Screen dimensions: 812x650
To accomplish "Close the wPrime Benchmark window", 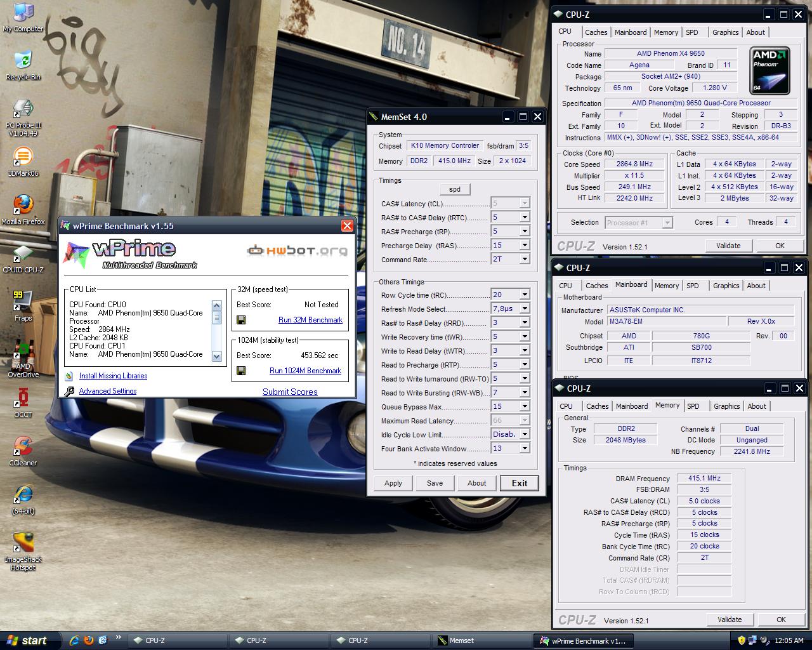I will tap(347, 226).
